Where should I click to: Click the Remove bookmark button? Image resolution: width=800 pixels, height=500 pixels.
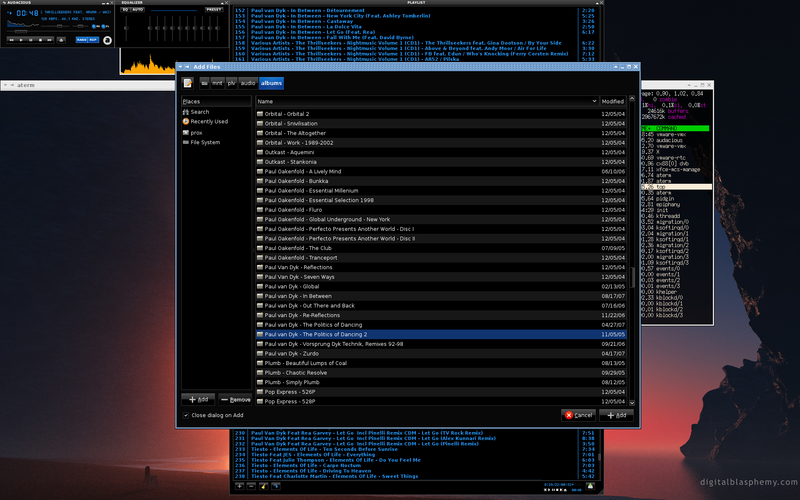tap(235, 399)
